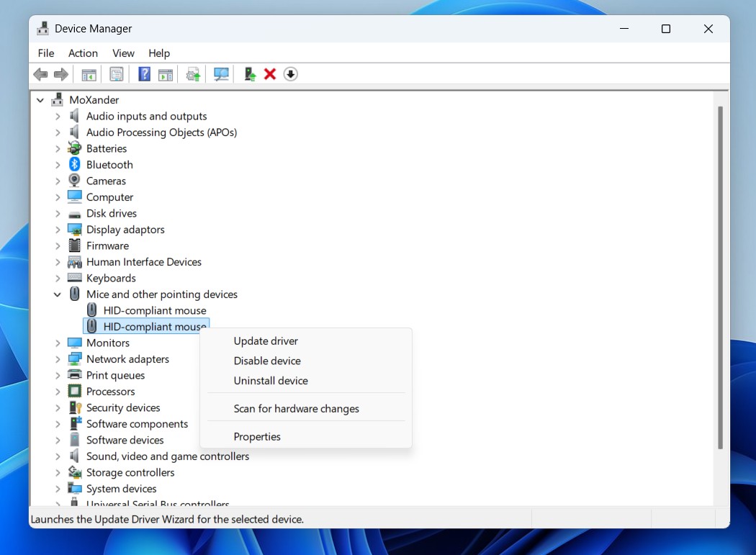The height and width of the screenshot is (555, 756).
Task: Select Sound, video and game controllers
Action: 168,456
